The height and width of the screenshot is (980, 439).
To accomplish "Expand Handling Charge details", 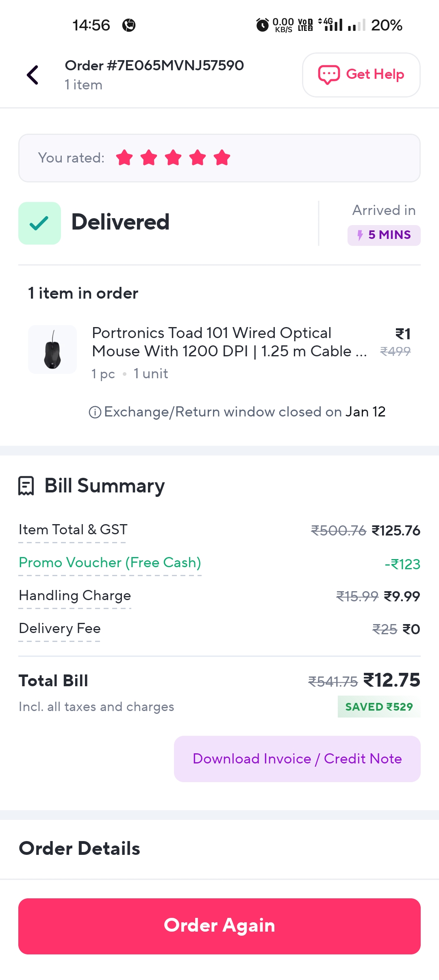I will tap(75, 596).
